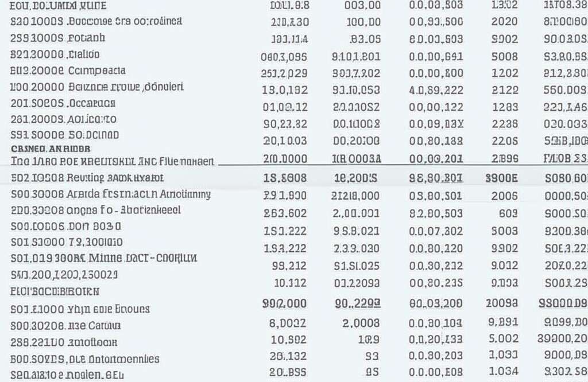Select the cell with value 2,0008
This screenshot has height=382, width=588.
[361, 323]
